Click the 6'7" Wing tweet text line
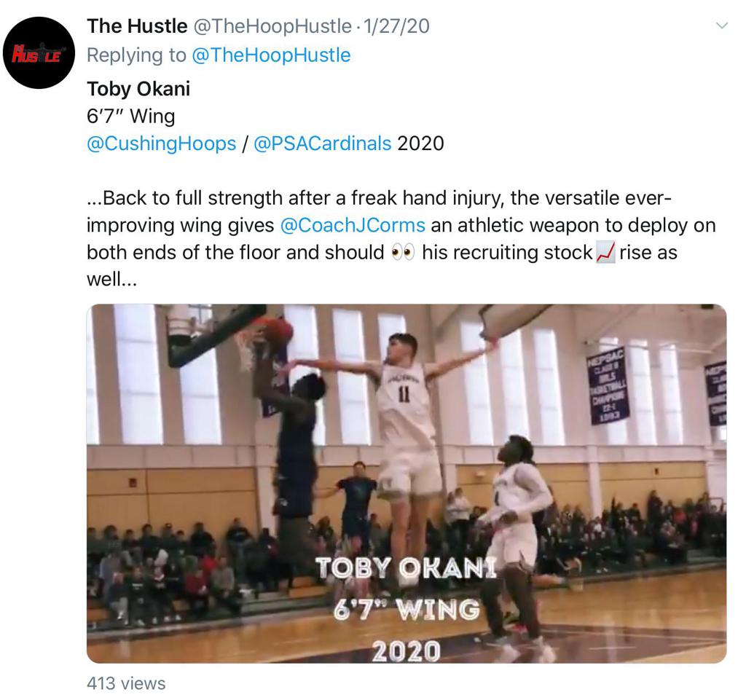Image resolution: width=746 pixels, height=700 pixels. [131, 116]
